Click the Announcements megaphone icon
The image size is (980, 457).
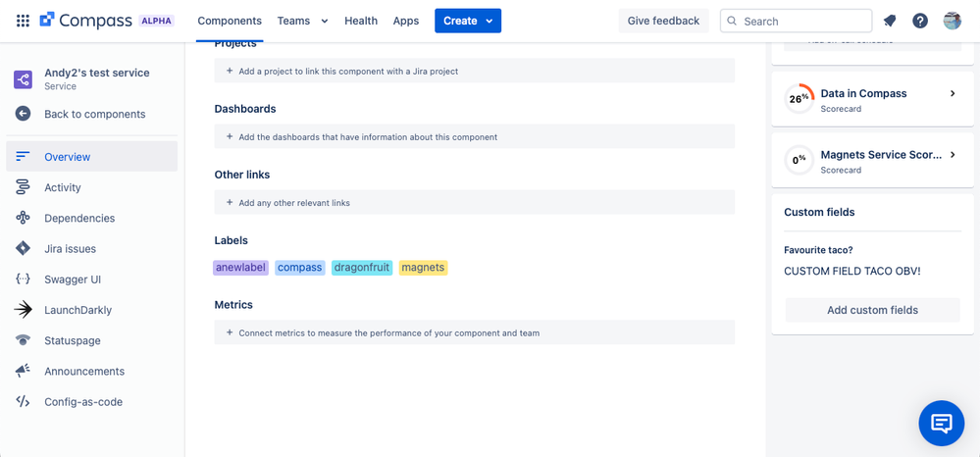(24, 371)
